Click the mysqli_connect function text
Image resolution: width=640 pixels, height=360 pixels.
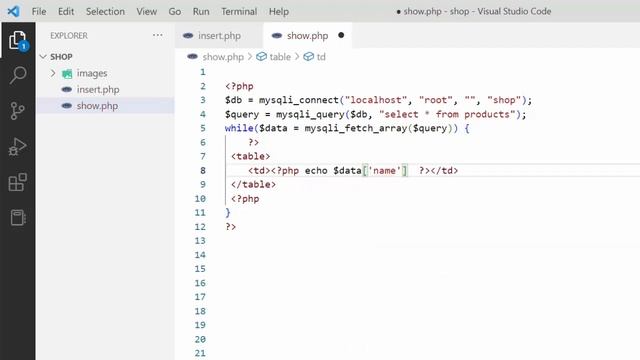point(299,100)
